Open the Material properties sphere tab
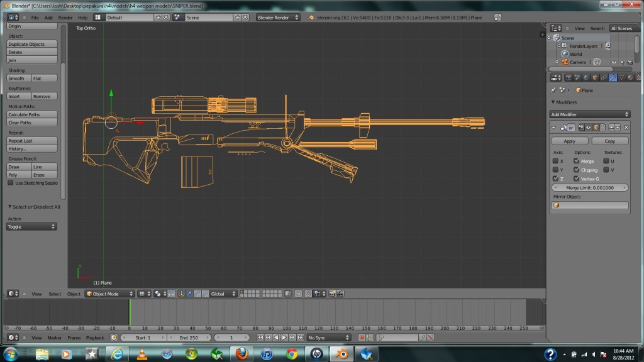Viewport: 644px width, 362px height. 630,77
